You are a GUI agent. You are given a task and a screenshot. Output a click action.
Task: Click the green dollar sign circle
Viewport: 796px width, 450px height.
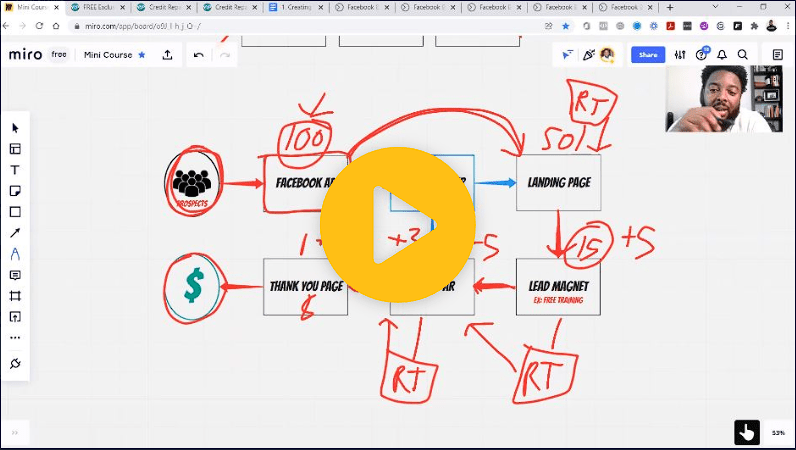193,287
